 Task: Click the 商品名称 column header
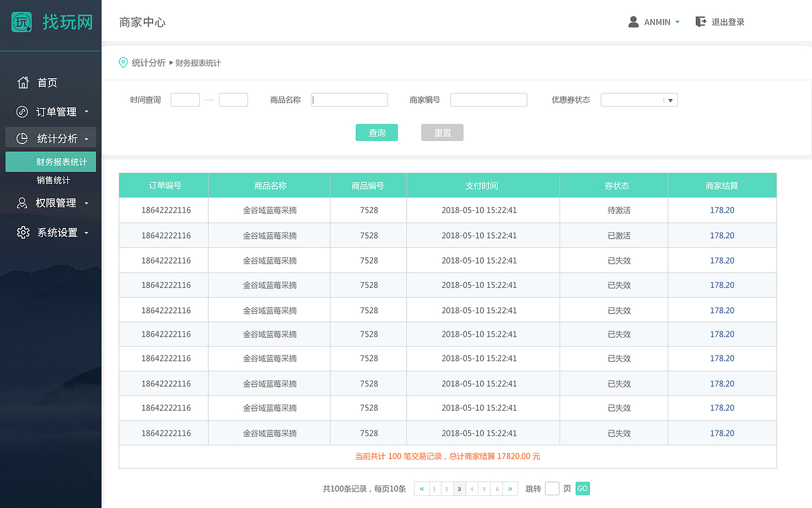click(270, 185)
